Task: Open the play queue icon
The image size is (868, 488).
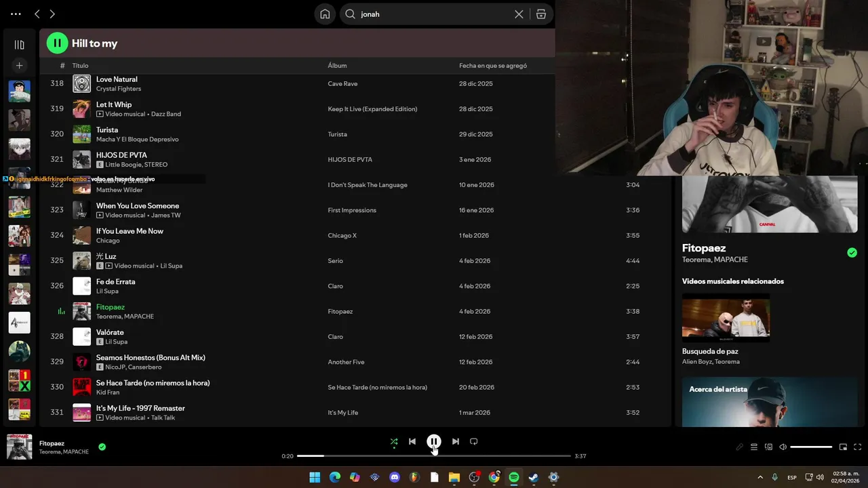Action: (x=754, y=447)
